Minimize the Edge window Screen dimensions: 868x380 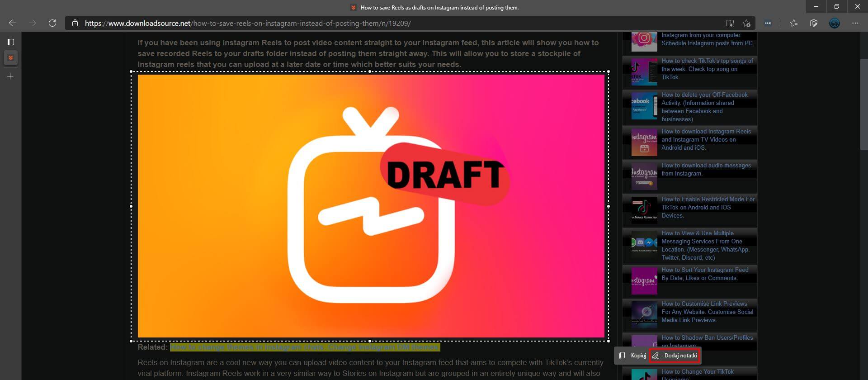point(816,7)
